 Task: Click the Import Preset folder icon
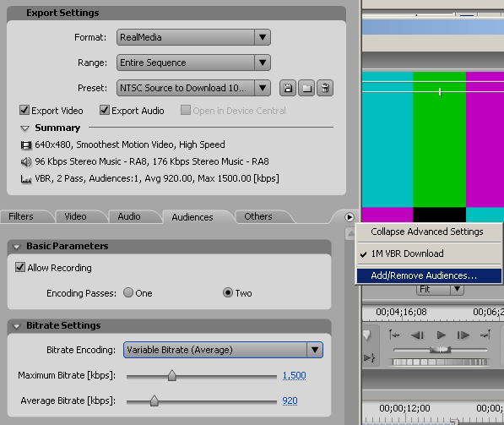pos(306,88)
